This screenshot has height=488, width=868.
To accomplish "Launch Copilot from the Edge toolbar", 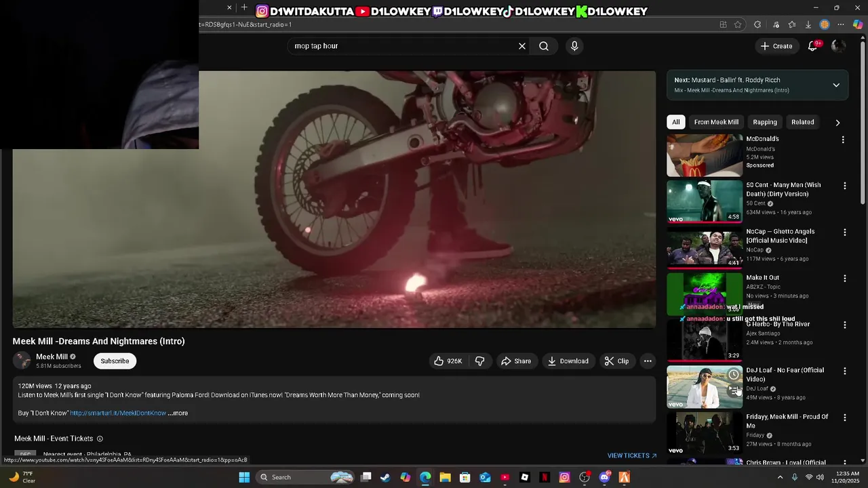I will [858, 24].
